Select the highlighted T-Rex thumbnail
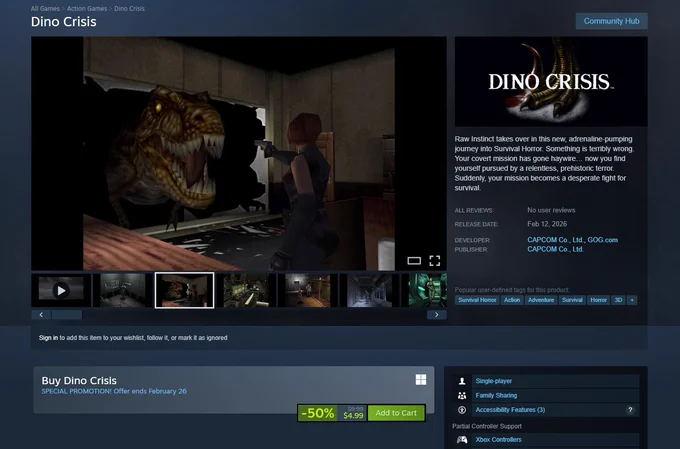This screenshot has width=680, height=449. click(184, 290)
